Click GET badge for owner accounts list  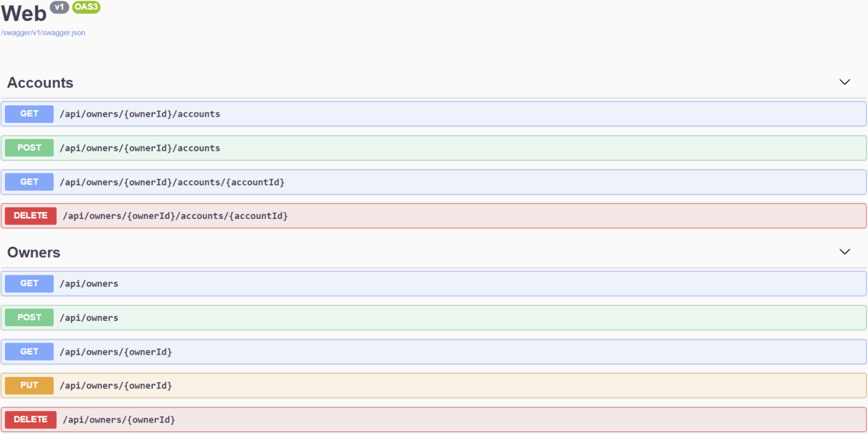click(x=29, y=114)
